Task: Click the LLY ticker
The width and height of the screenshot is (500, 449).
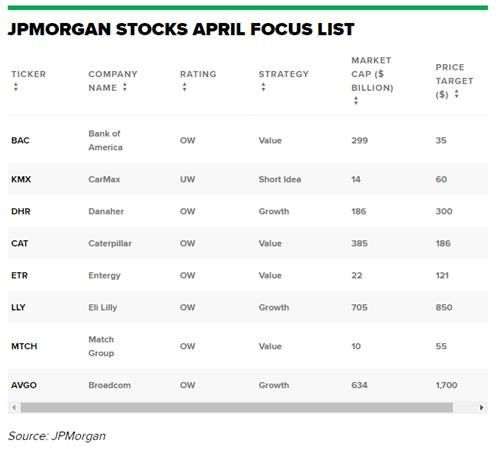Action: 18,307
